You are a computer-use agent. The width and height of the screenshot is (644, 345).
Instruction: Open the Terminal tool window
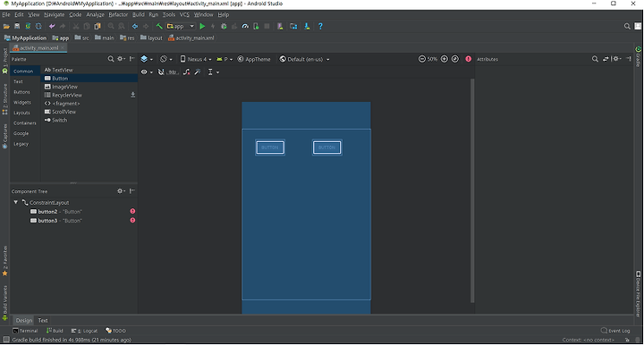pyautogui.click(x=25, y=331)
